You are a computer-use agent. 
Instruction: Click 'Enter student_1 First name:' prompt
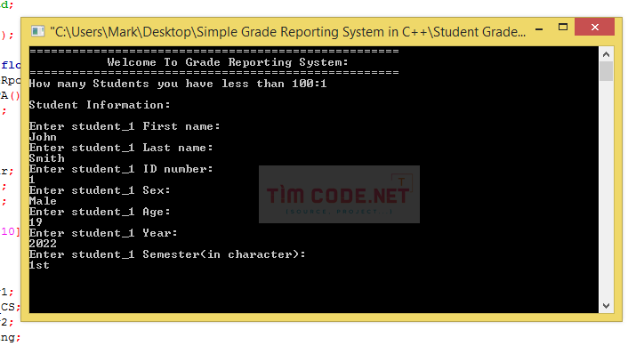click(x=125, y=126)
